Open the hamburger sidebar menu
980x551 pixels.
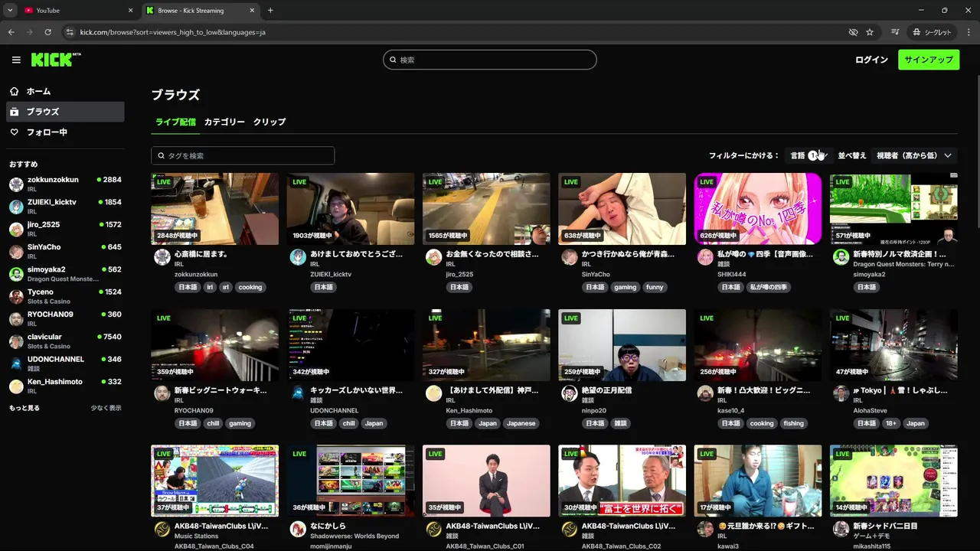(16, 60)
